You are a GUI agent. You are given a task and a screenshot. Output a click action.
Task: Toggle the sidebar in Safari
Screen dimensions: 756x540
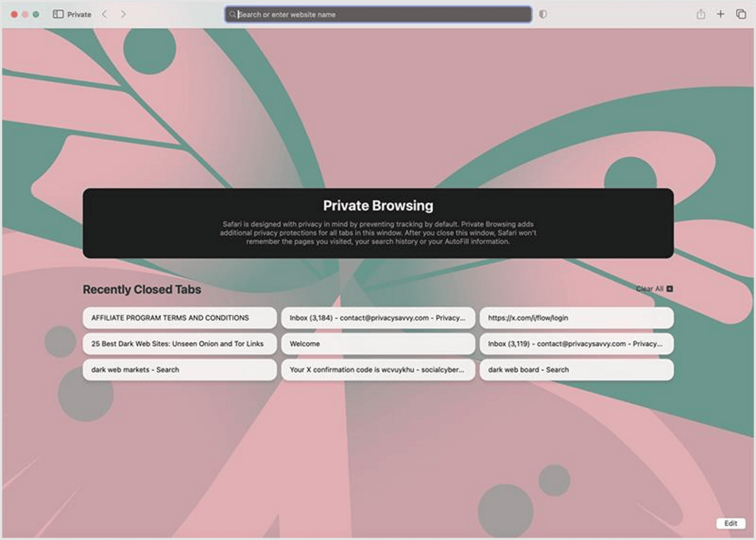click(59, 14)
